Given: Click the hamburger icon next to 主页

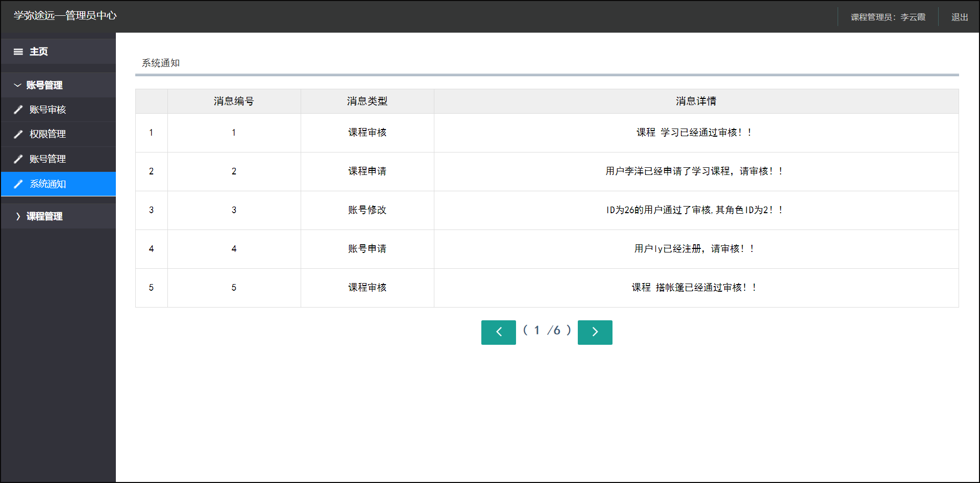Looking at the screenshot, I should [18, 51].
